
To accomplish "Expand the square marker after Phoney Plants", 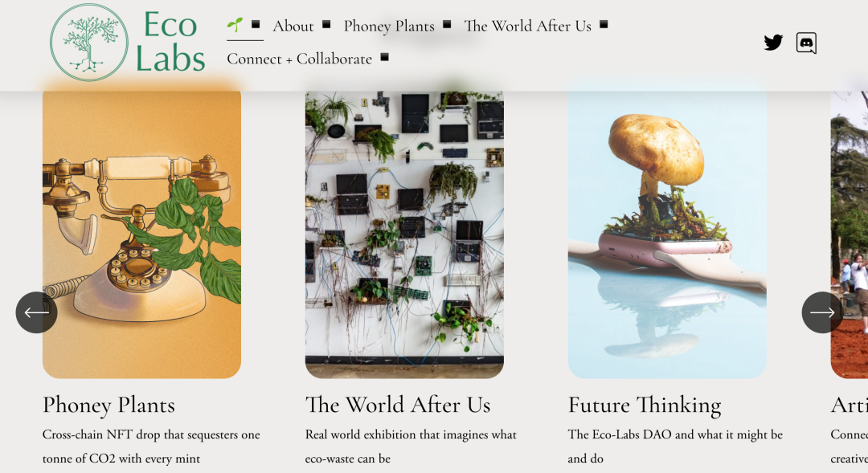I will pyautogui.click(x=448, y=24).
